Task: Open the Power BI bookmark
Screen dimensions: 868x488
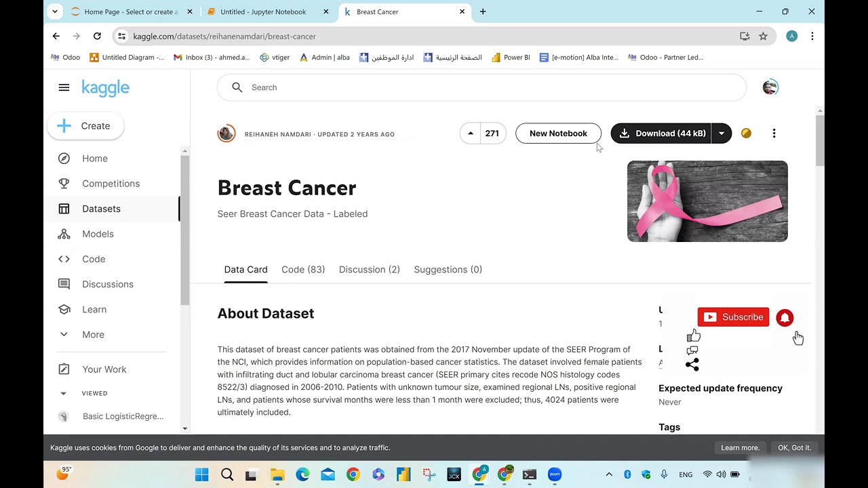Action: (511, 58)
